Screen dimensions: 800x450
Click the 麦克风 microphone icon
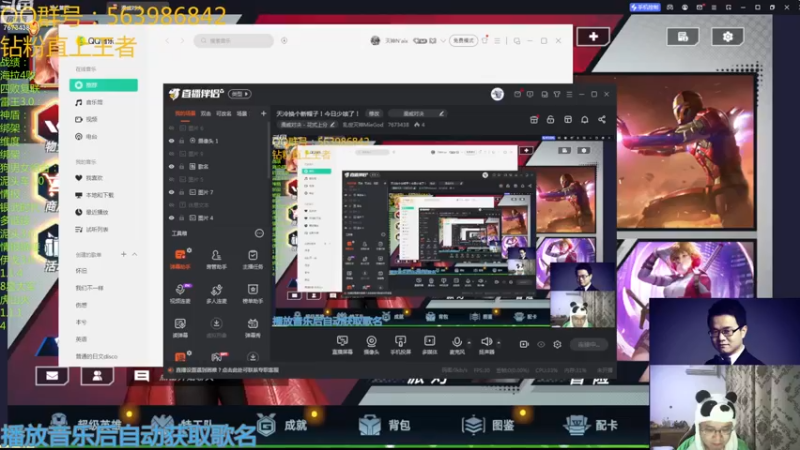[x=457, y=342]
